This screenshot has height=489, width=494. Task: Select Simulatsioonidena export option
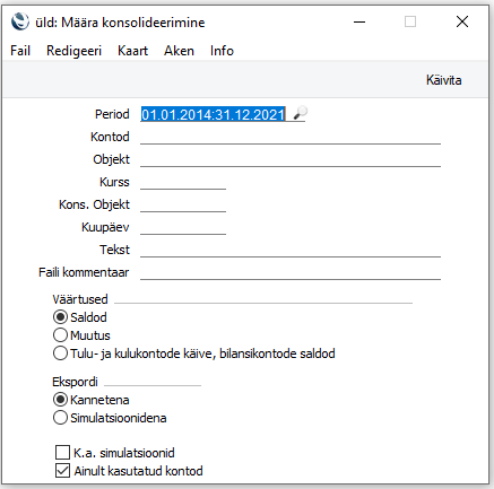click(x=60, y=417)
